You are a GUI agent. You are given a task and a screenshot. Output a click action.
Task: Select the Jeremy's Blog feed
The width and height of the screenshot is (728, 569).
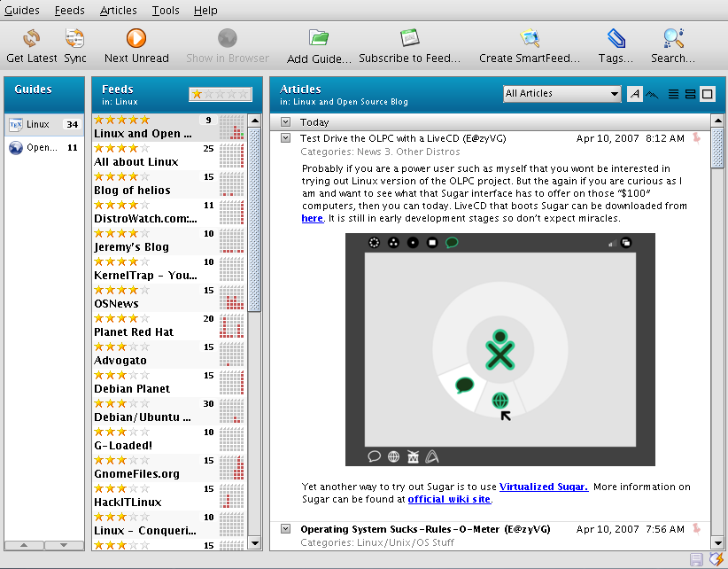point(169,240)
